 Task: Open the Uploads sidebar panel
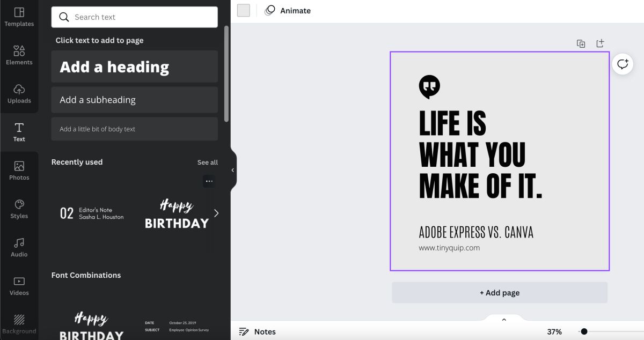(x=19, y=93)
